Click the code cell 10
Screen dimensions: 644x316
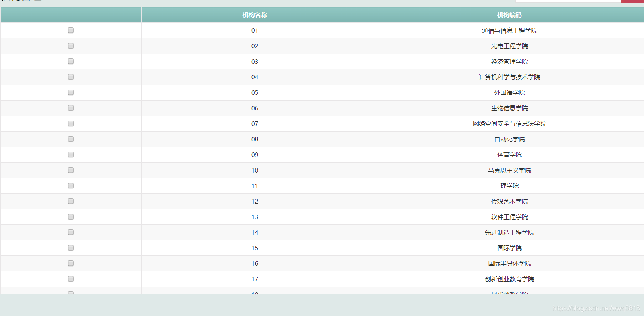(255, 170)
